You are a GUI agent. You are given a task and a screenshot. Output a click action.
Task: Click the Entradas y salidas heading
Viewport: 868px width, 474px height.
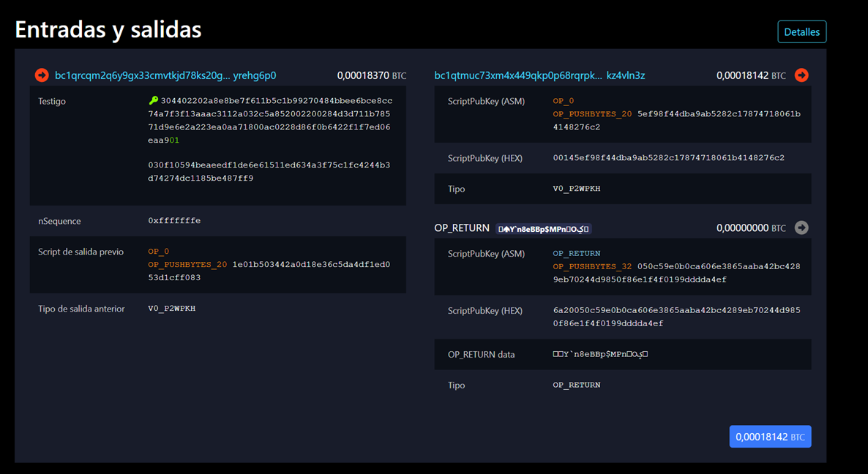[x=108, y=29]
